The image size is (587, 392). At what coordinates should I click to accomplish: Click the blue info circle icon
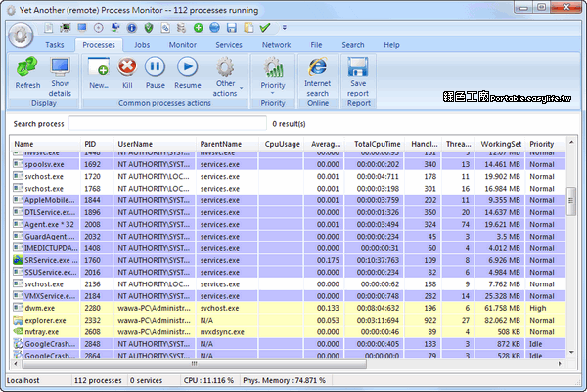[x=132, y=28]
